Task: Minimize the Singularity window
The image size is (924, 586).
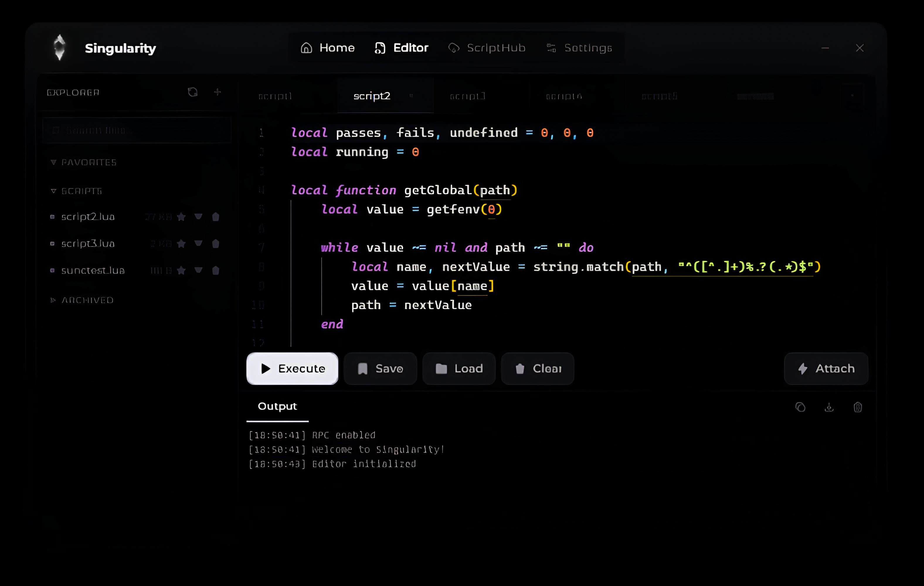Action: pos(825,48)
